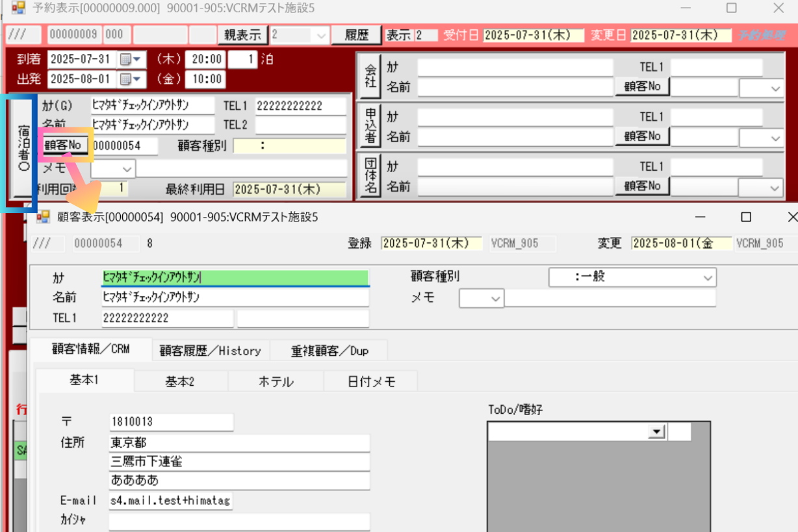This screenshot has width=798, height=532.
Task: Open 顧客種別 dropdown showing 一般
Action: 707,277
